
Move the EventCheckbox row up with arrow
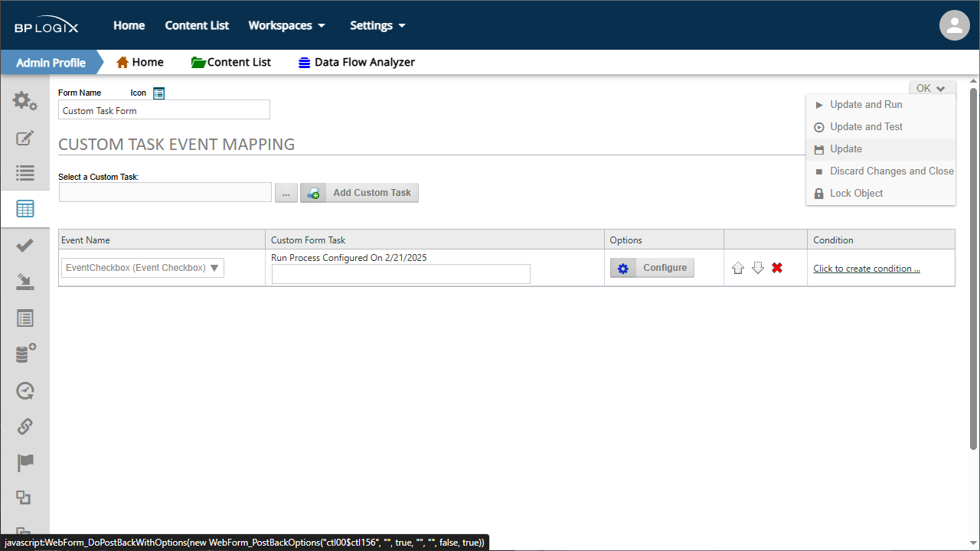click(x=738, y=268)
